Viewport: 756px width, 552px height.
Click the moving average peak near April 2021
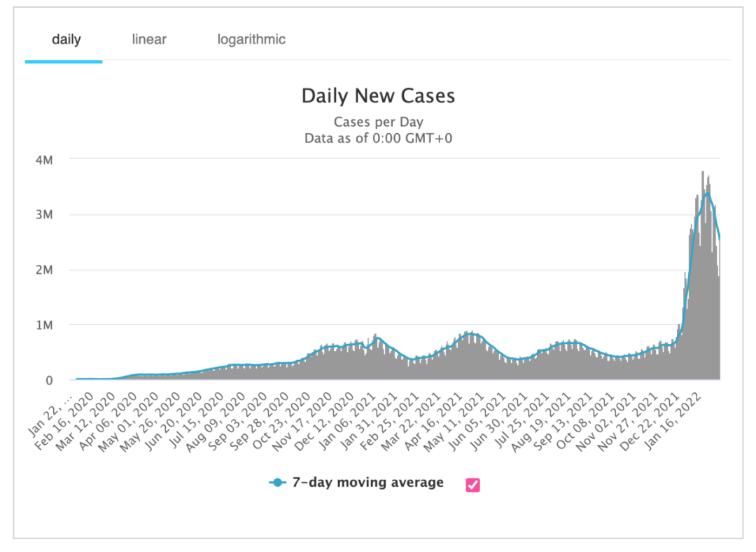point(470,333)
